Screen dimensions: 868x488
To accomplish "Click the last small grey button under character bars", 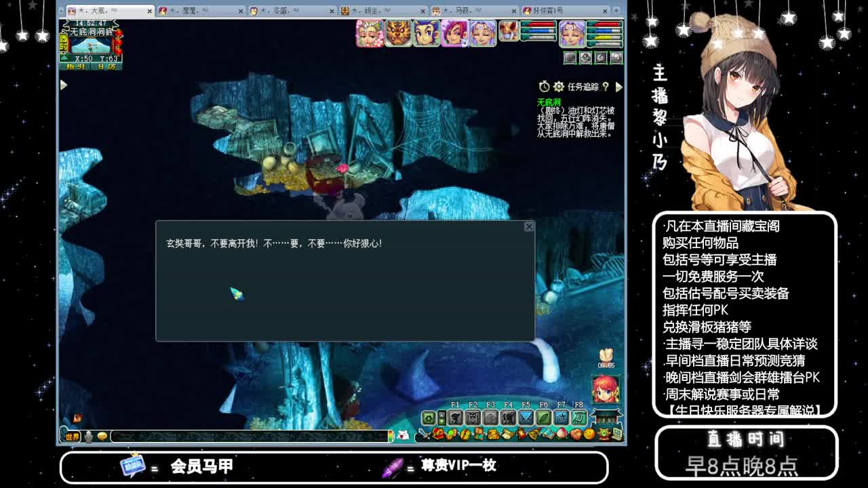I will pos(616,58).
